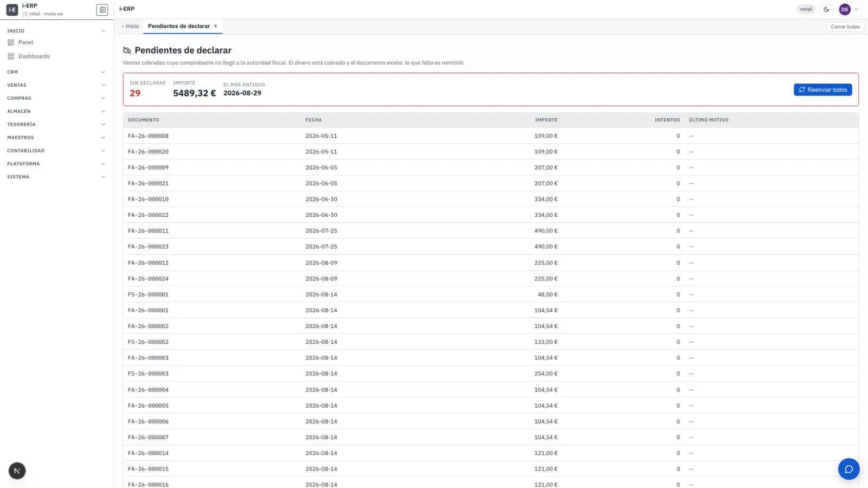Expand the SISTEMA sidebar section
The width and height of the screenshot is (868, 488).
click(56, 177)
